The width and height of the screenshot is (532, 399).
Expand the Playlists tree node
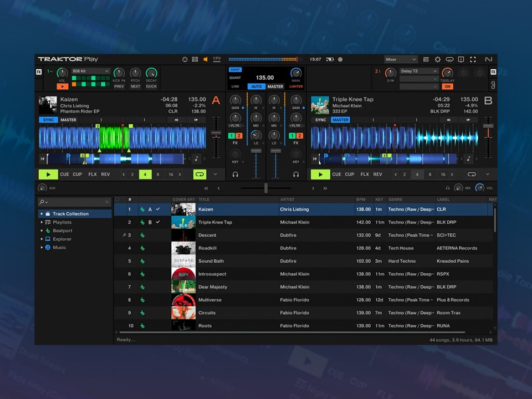[x=42, y=222]
